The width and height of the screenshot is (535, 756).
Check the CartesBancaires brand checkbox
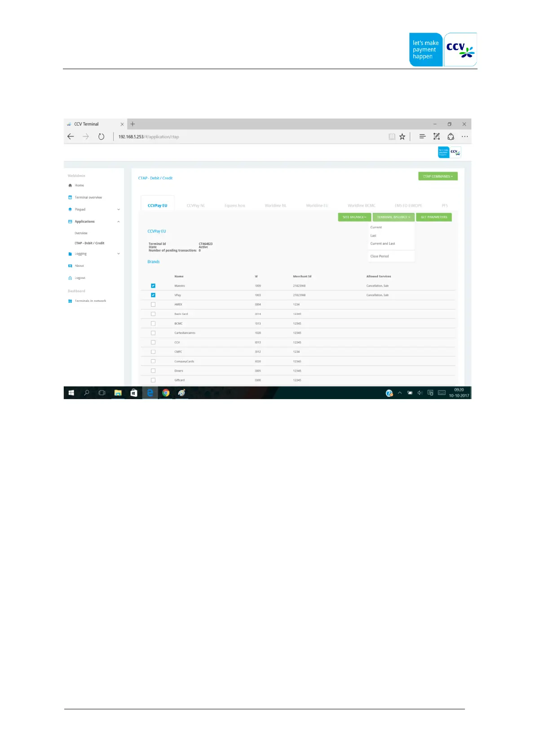tap(153, 333)
